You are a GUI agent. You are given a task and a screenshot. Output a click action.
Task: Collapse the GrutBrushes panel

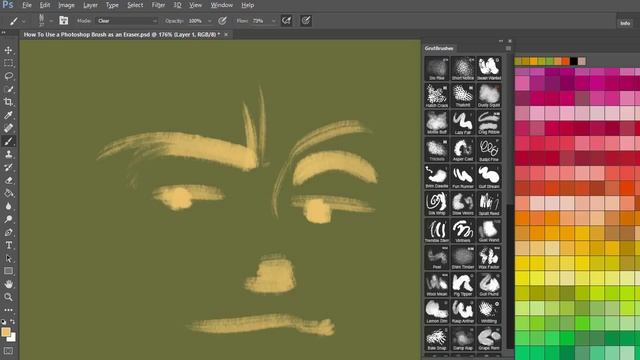501,41
